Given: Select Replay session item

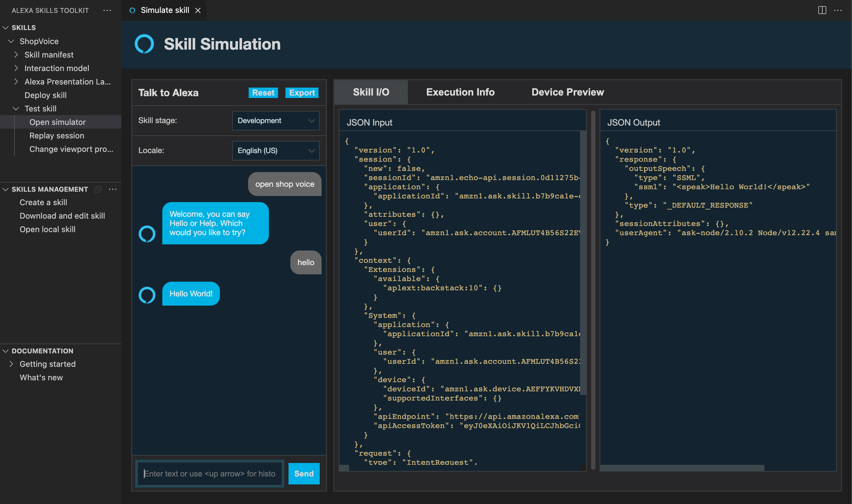Looking at the screenshot, I should click(x=60, y=136).
